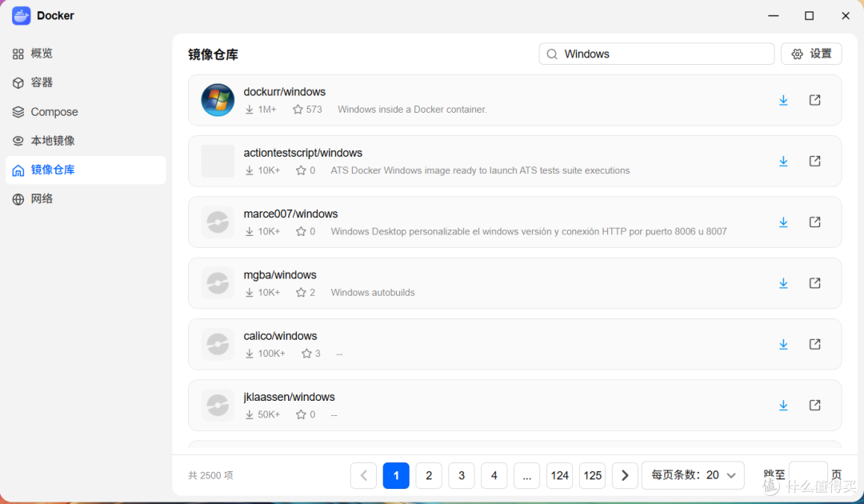Download the marce007/windows image

tap(783, 222)
